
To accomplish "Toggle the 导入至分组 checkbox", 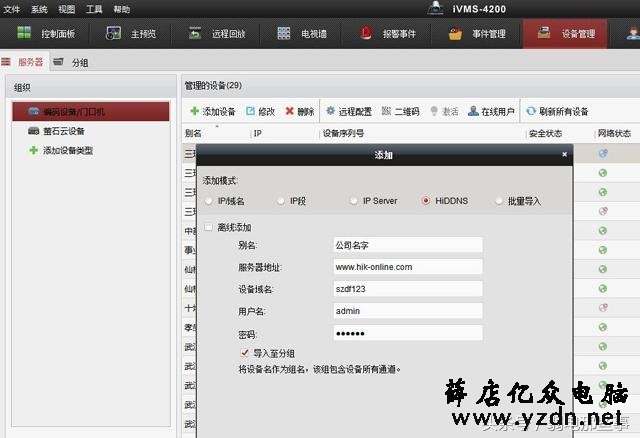I will [244, 353].
